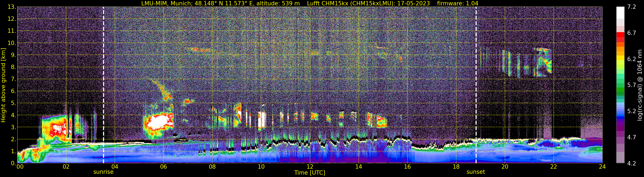The image size is (644, 177).
Task: Click the time axis tick '10'
Action: pyautogui.click(x=261, y=167)
